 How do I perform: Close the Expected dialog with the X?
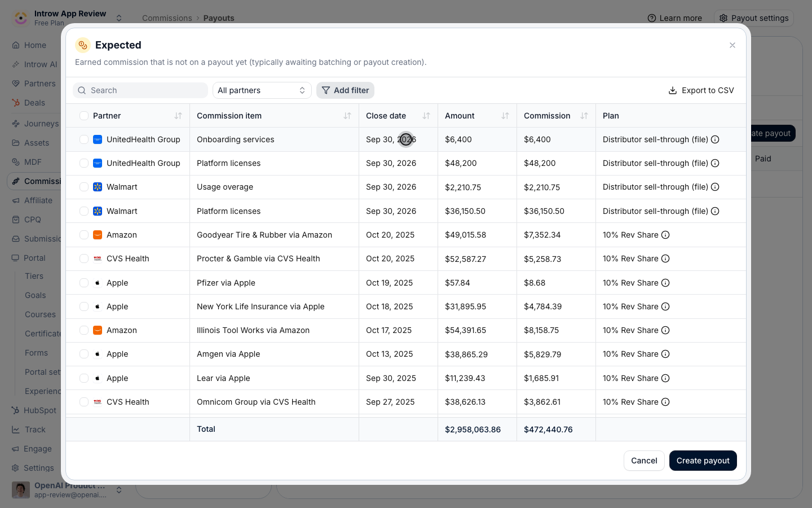coord(732,45)
